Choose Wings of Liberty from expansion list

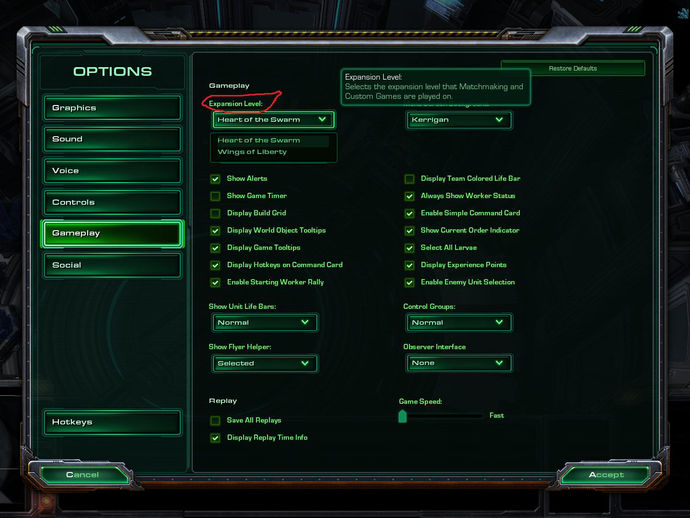(252, 152)
